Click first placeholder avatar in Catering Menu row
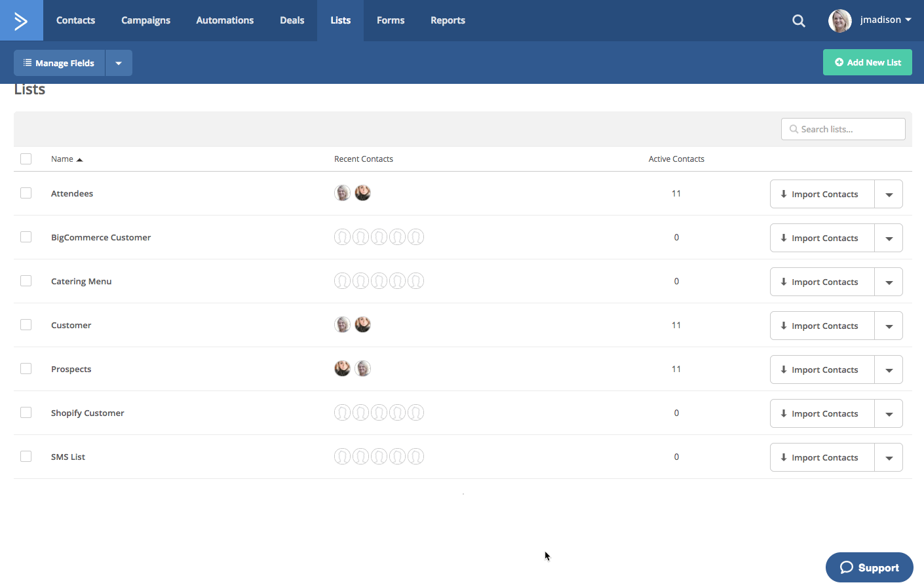The height and width of the screenshot is (587, 924). [342, 281]
